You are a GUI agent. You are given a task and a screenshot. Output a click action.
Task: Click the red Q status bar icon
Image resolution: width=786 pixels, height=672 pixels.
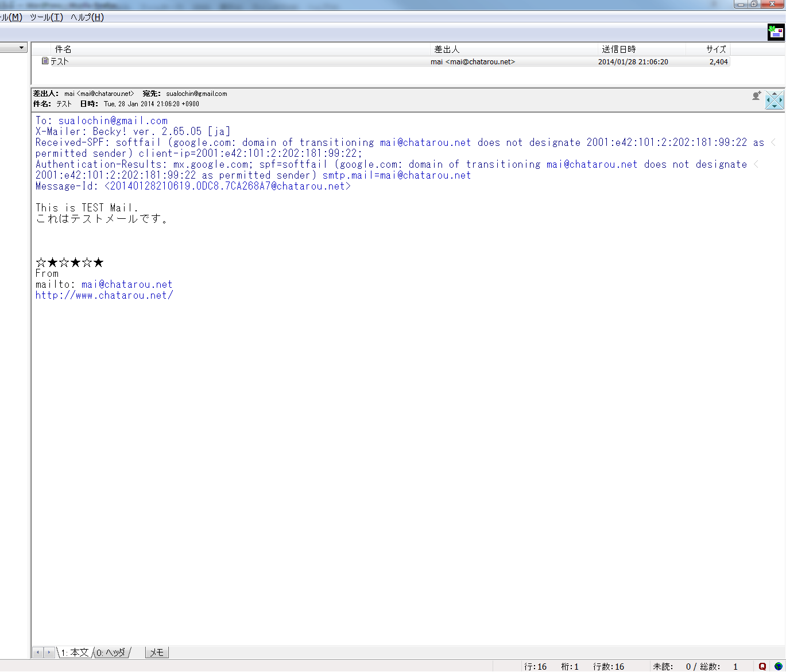(762, 666)
